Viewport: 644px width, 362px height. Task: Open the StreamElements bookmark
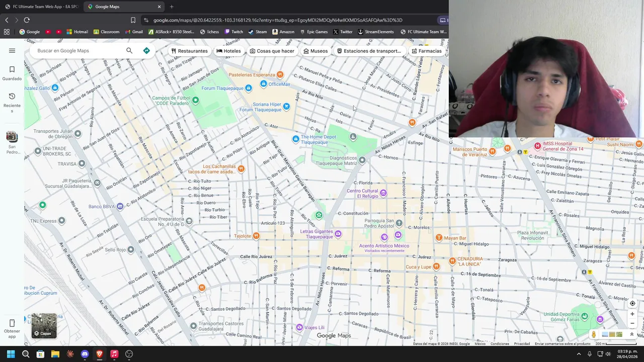376,32
